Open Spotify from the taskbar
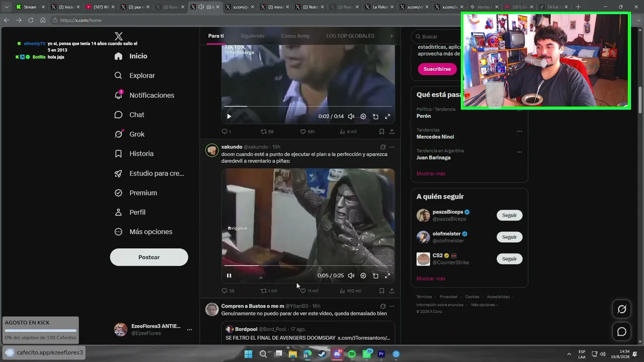This screenshot has height=362, width=644. (x=352, y=354)
